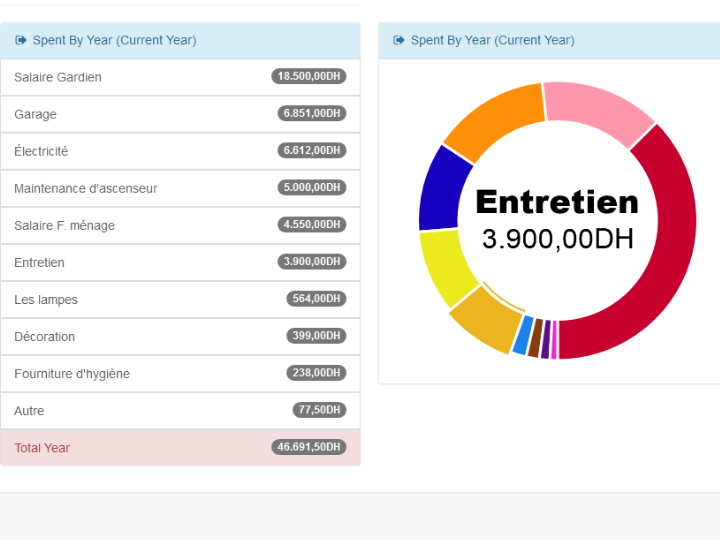Click the Salaire F. ménage list item
The height and width of the screenshot is (540, 720).
180,225
